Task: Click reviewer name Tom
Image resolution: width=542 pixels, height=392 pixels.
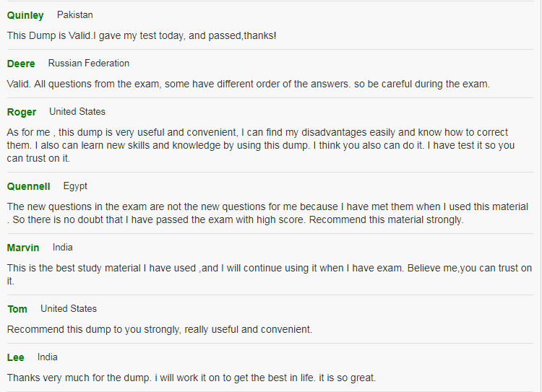Action: point(17,309)
